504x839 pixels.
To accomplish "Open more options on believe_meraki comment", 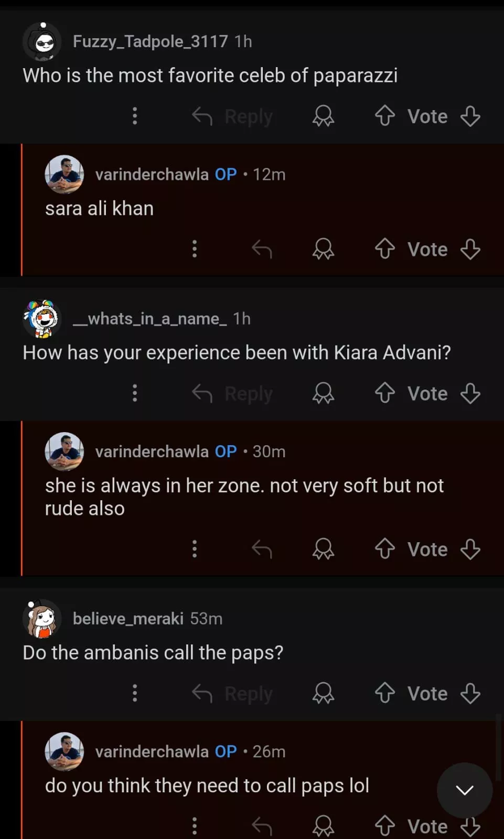I will 135,693.
